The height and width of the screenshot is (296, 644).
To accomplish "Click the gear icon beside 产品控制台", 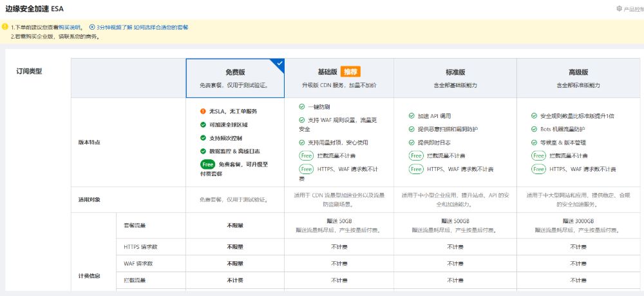I will coord(620,9).
